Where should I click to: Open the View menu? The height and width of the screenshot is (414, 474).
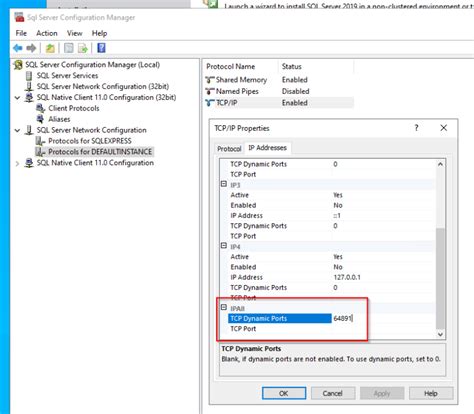coord(74,33)
